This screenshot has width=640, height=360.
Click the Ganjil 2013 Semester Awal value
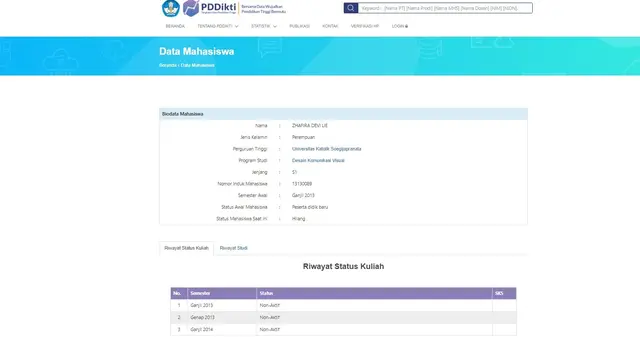pos(303,196)
